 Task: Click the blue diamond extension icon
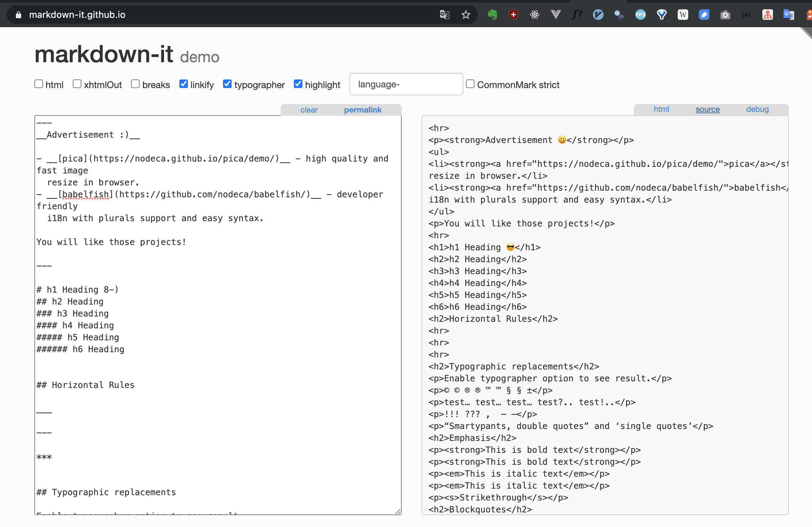(661, 15)
